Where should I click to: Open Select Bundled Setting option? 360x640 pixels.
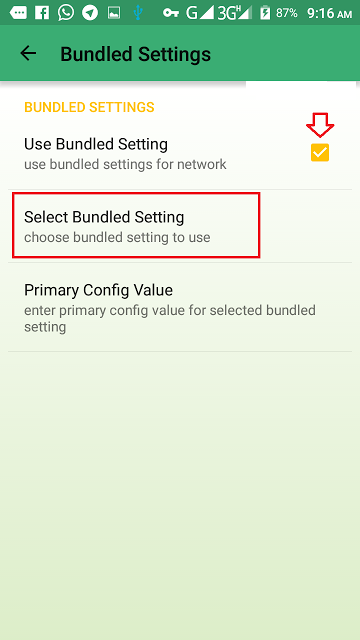point(180,226)
